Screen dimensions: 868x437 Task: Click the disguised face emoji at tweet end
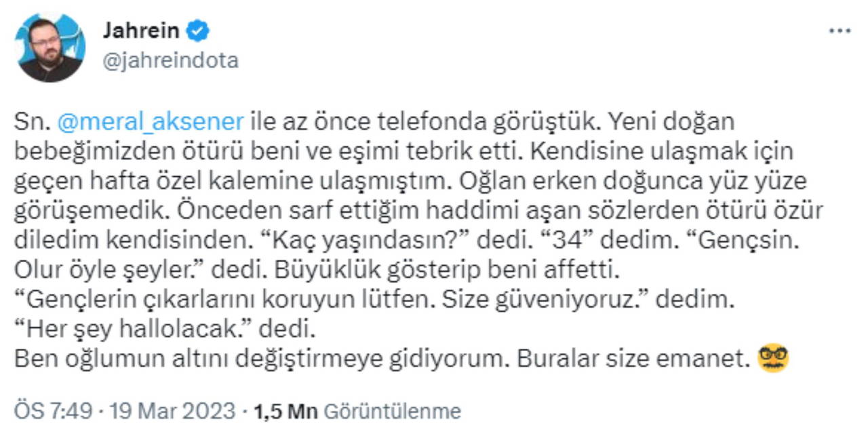point(772,358)
